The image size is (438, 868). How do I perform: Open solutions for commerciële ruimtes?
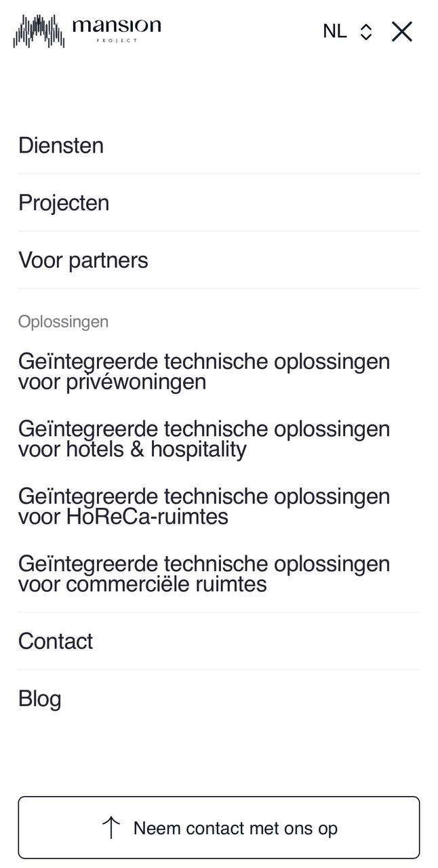[x=204, y=574]
